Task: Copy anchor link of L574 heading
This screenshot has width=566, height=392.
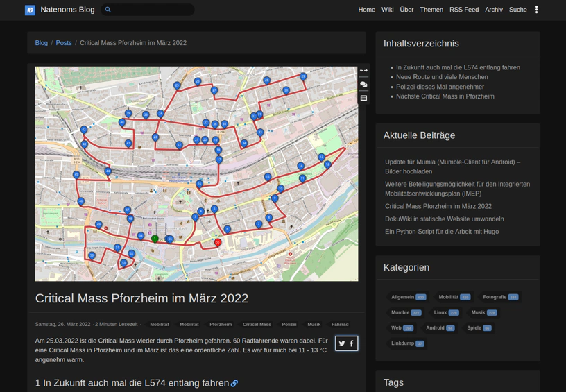Action: [234, 383]
